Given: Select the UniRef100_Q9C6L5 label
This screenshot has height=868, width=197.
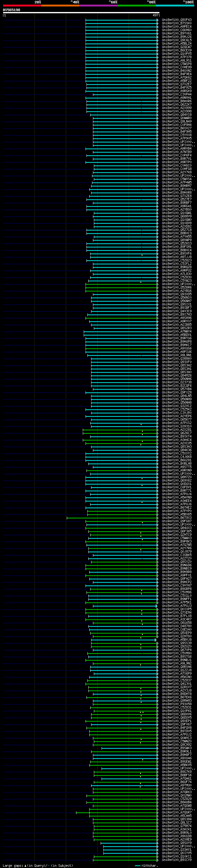Looking at the screenshot, I should point(177,40).
